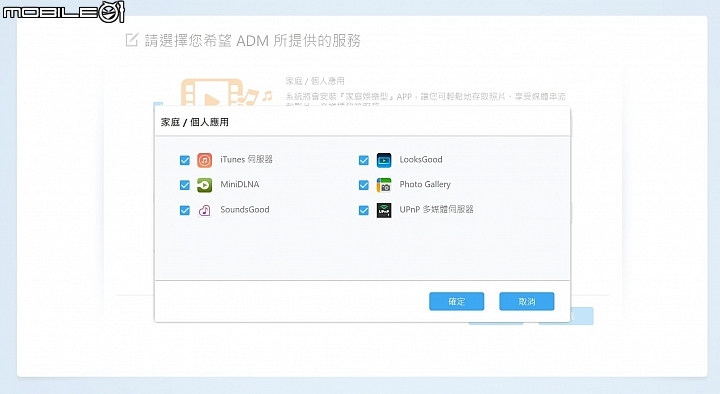Uncheck the MiniDLNA checkbox

(x=185, y=185)
